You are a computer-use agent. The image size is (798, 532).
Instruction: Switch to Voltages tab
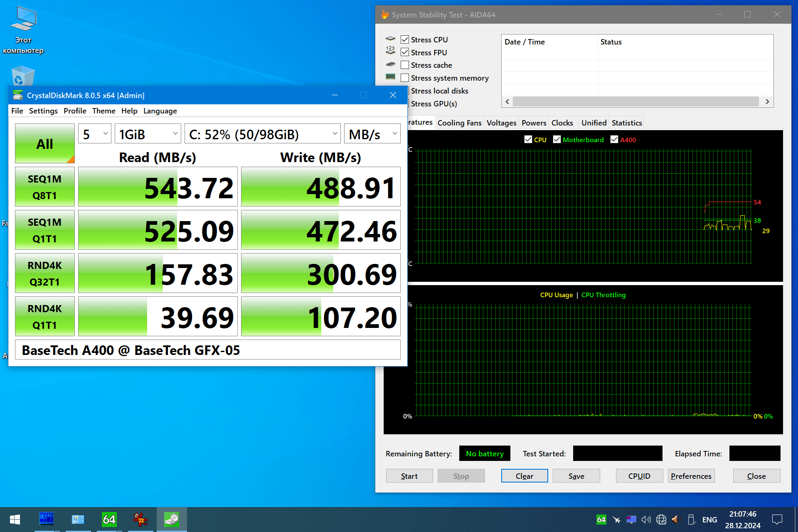pos(501,123)
